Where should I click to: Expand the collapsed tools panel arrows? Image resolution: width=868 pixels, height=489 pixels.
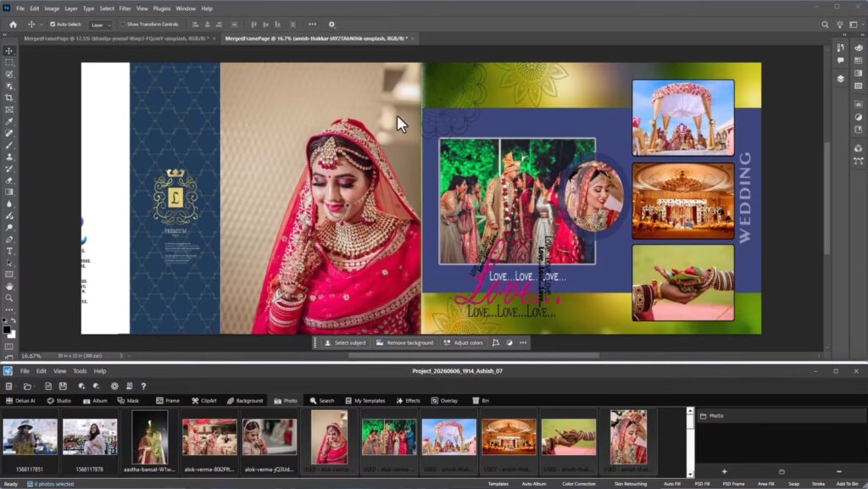coord(5,35)
